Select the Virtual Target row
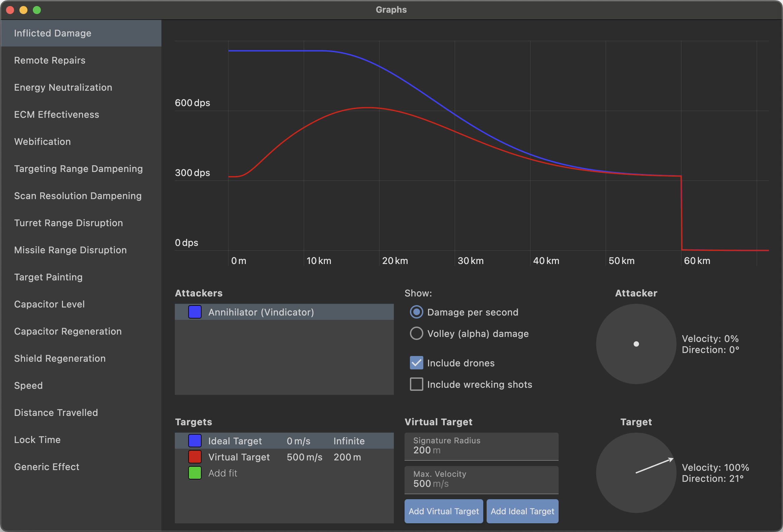The height and width of the screenshot is (532, 783). [x=284, y=457]
